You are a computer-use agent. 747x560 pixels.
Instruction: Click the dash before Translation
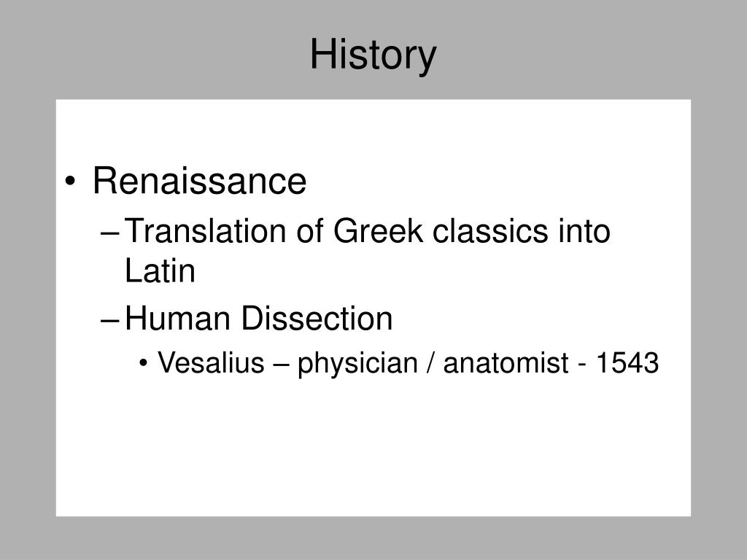(109, 233)
